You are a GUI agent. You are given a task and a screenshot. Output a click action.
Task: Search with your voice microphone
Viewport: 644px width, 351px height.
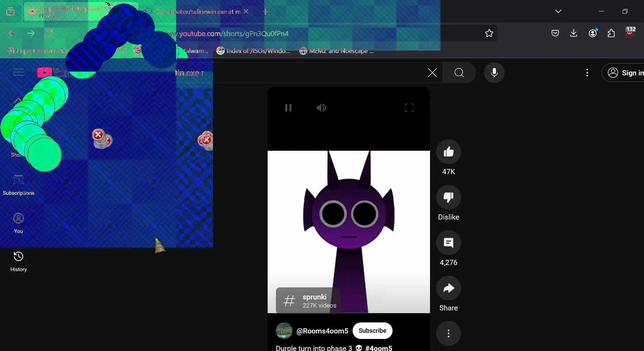pos(494,73)
